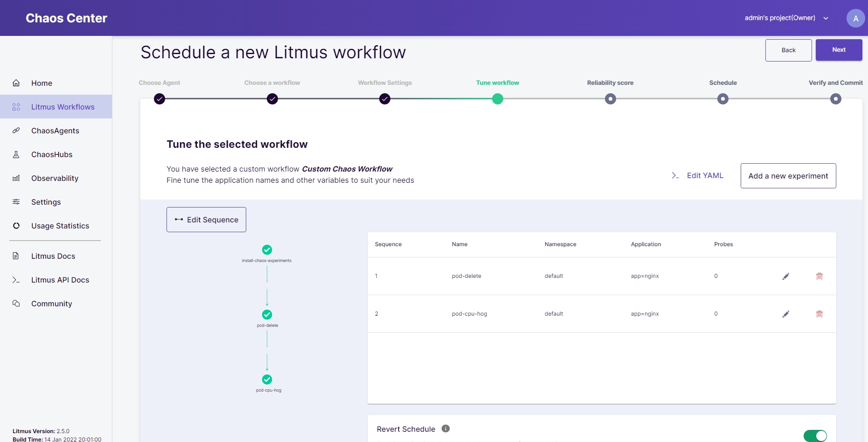Viewport: 868px width, 442px height.
Task: Click the Revert Schedule info icon
Action: [x=445, y=428]
